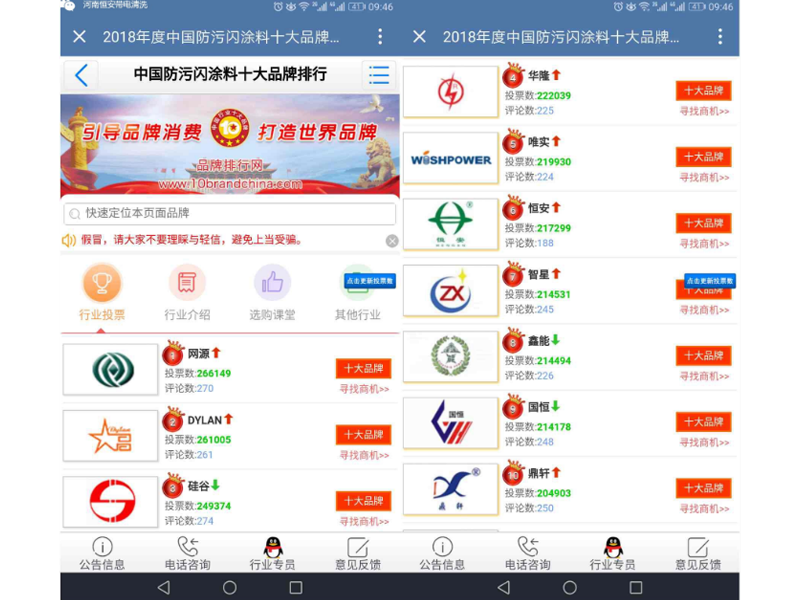800x600 pixels.
Task: Open the phone icon for 电话咨询
Action: (186, 545)
